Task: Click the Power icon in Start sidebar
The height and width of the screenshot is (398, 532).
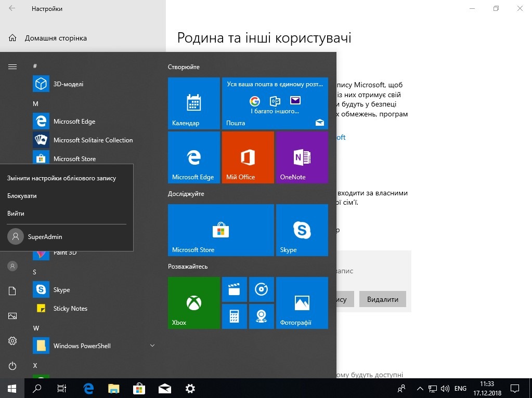Action: (x=12, y=366)
